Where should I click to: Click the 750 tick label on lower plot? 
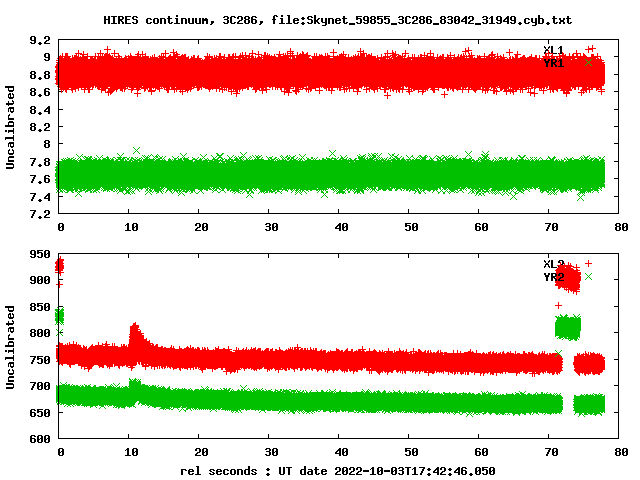tap(40, 360)
